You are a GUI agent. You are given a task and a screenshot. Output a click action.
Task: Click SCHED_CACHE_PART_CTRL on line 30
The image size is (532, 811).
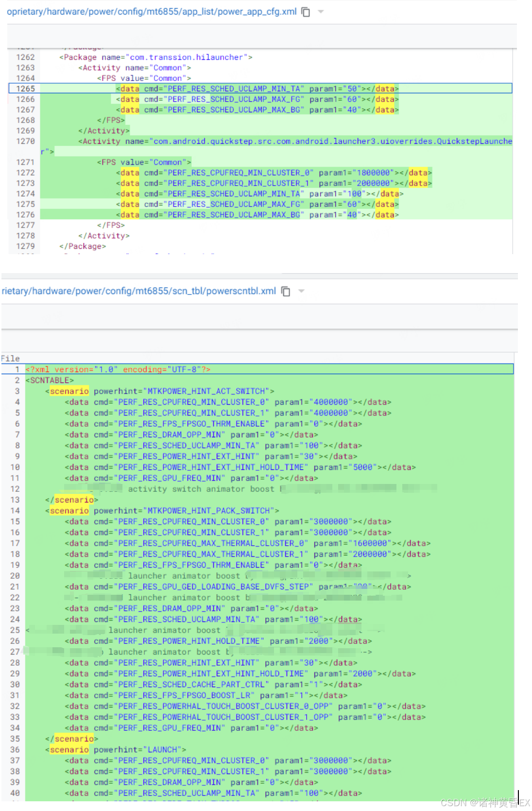tap(213, 685)
